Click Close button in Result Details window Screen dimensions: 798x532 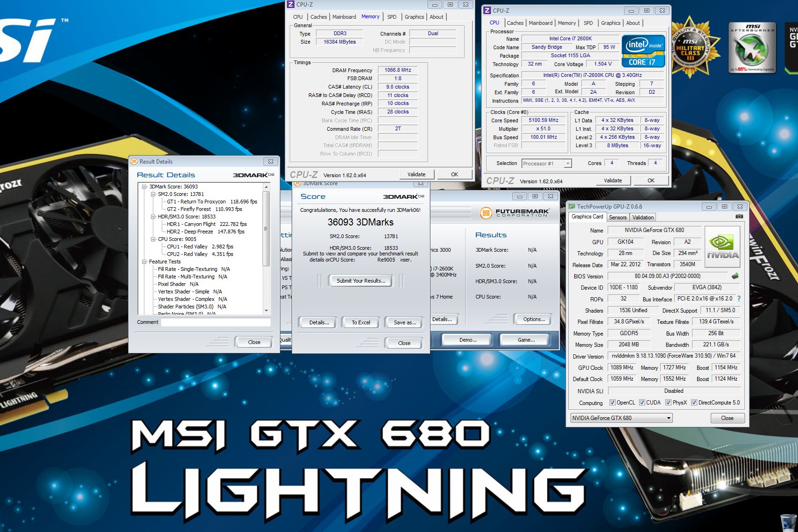[254, 342]
